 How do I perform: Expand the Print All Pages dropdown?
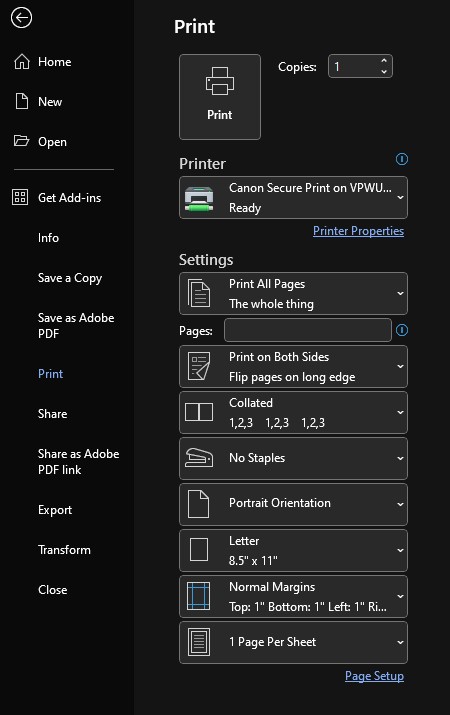[x=294, y=294]
